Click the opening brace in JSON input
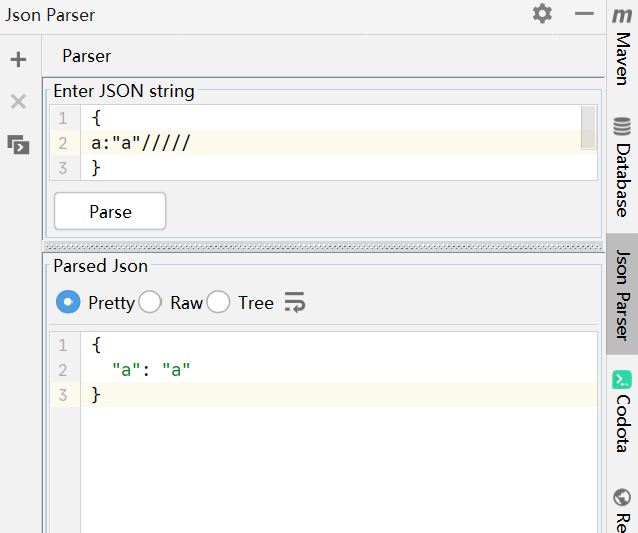This screenshot has height=533, width=638. click(x=96, y=118)
